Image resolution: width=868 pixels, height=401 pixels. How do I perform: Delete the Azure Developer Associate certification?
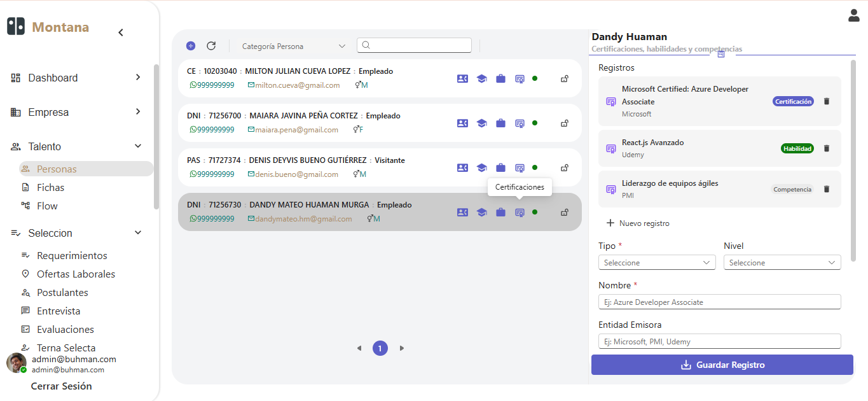coord(827,101)
